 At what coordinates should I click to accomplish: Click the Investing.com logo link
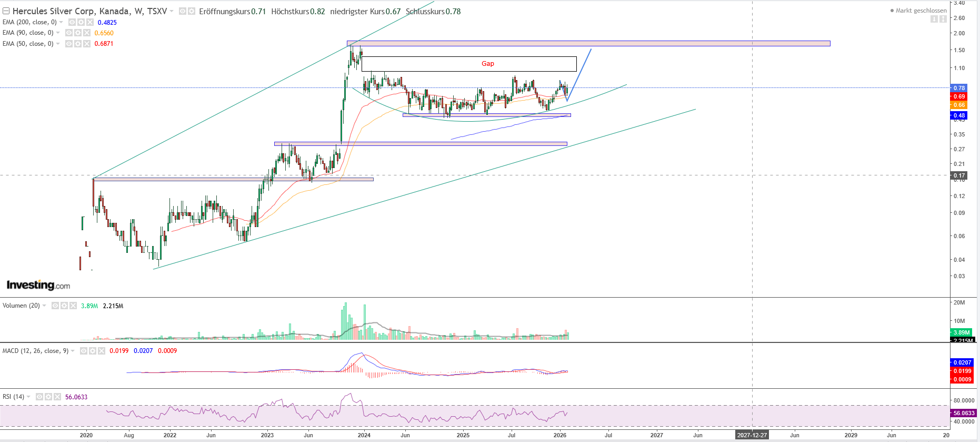(38, 285)
